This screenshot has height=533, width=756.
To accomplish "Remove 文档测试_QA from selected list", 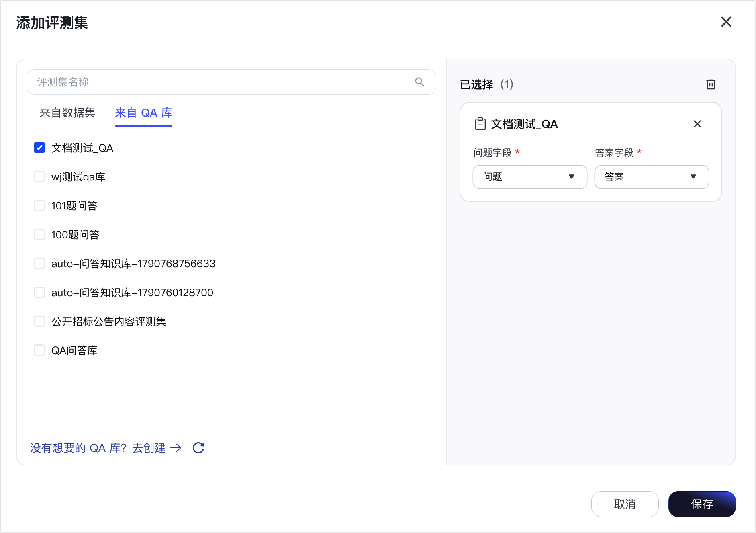I will coord(697,124).
